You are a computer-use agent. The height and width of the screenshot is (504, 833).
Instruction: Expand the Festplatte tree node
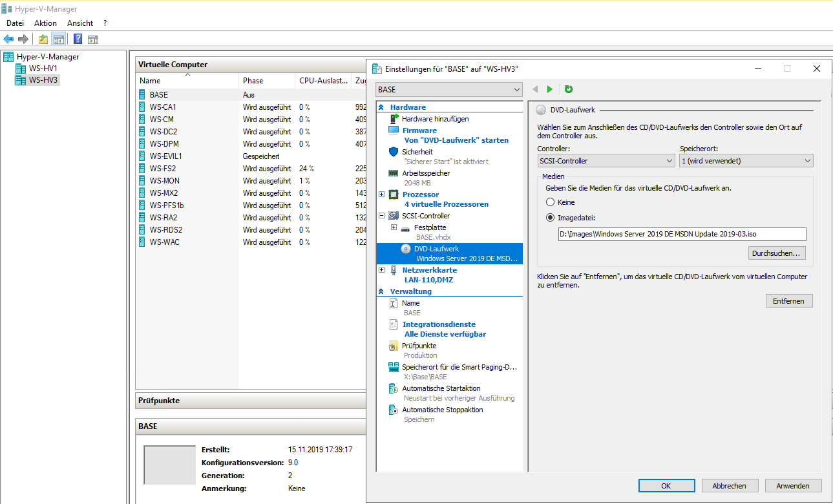pos(394,227)
